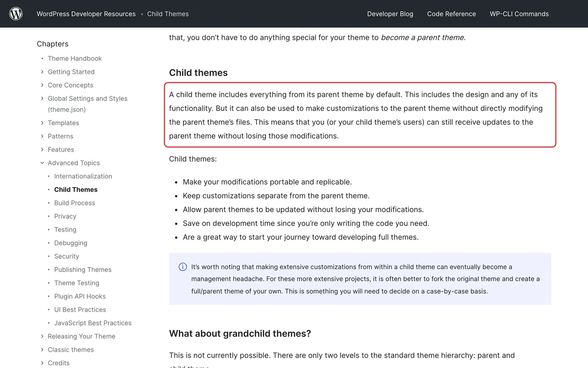Open the Theme Testing chapter link

point(76,283)
